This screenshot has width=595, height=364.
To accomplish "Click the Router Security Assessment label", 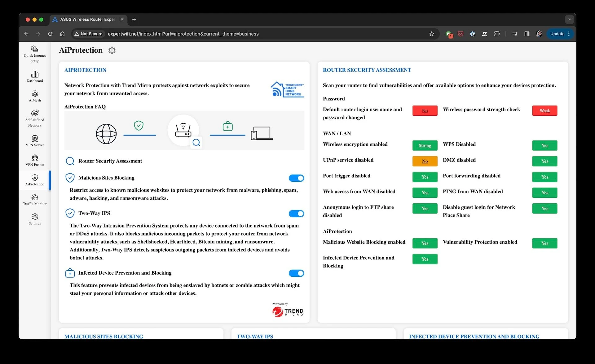I will pyautogui.click(x=110, y=161).
